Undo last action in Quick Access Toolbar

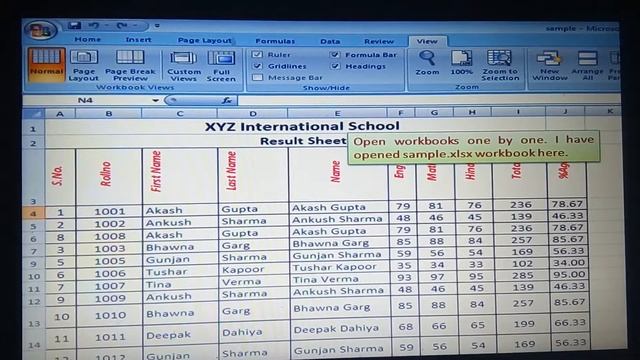[93, 25]
